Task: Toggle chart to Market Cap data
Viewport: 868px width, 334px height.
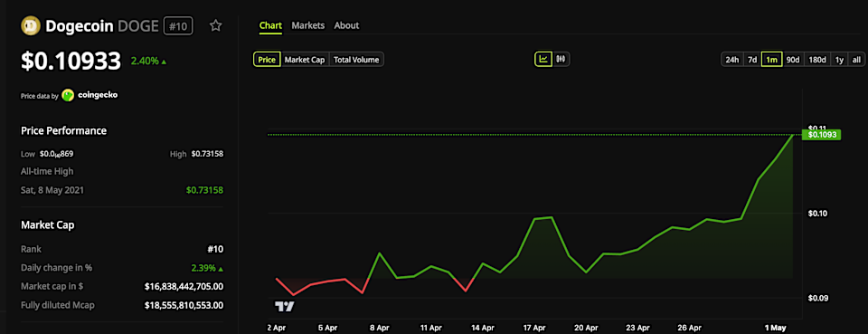Action: pyautogui.click(x=305, y=59)
